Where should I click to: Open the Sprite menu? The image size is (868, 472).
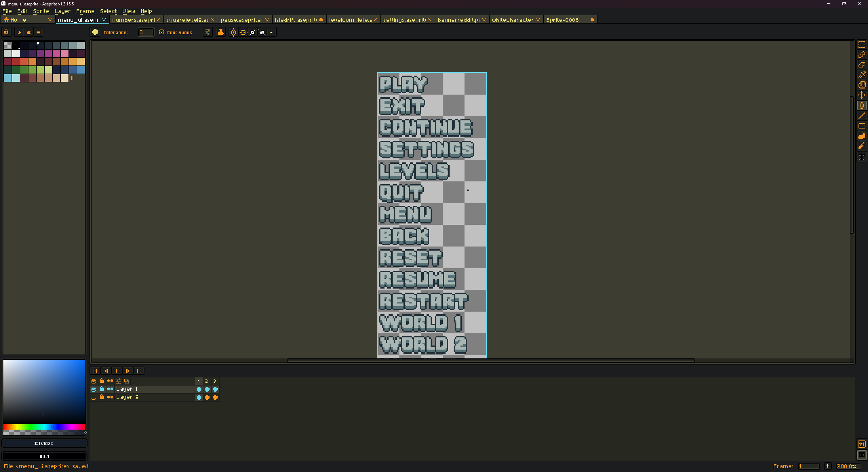(x=41, y=11)
